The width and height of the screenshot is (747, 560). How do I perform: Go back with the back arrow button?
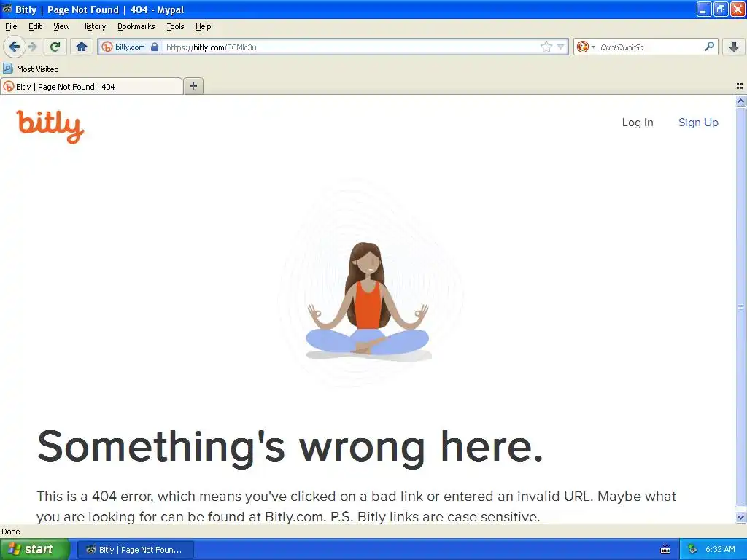(15, 47)
